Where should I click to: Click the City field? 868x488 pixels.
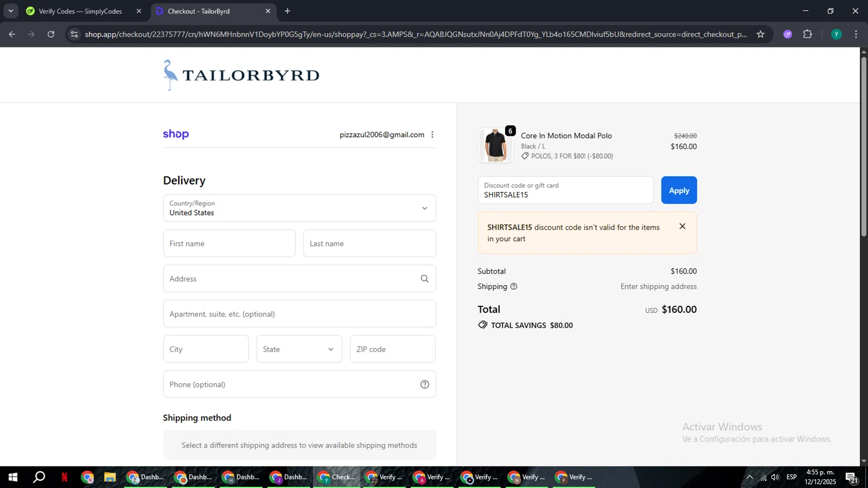click(x=206, y=349)
